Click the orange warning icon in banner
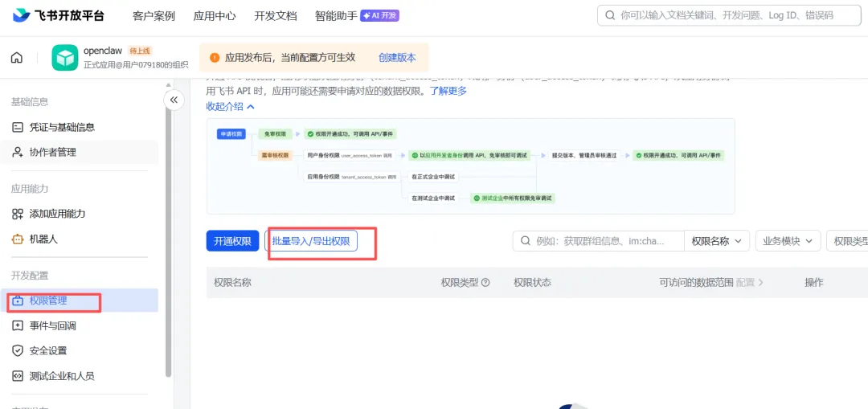Screen dimensions: 868x409 click(x=215, y=58)
